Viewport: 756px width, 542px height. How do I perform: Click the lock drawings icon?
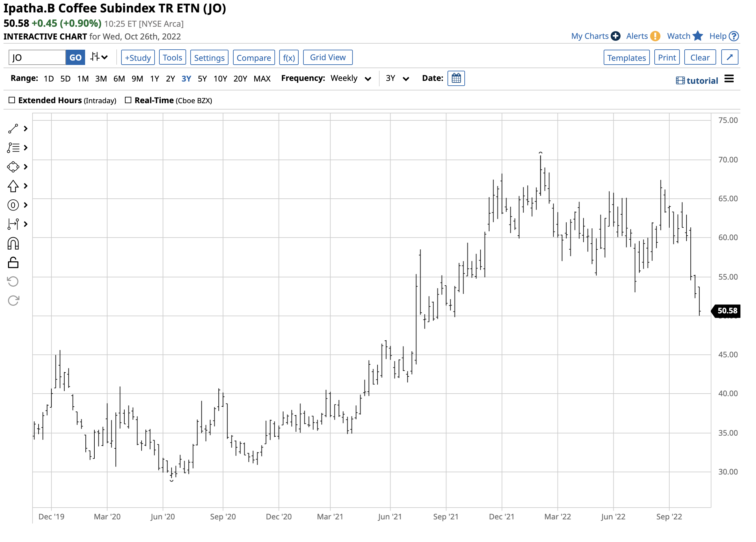(13, 262)
